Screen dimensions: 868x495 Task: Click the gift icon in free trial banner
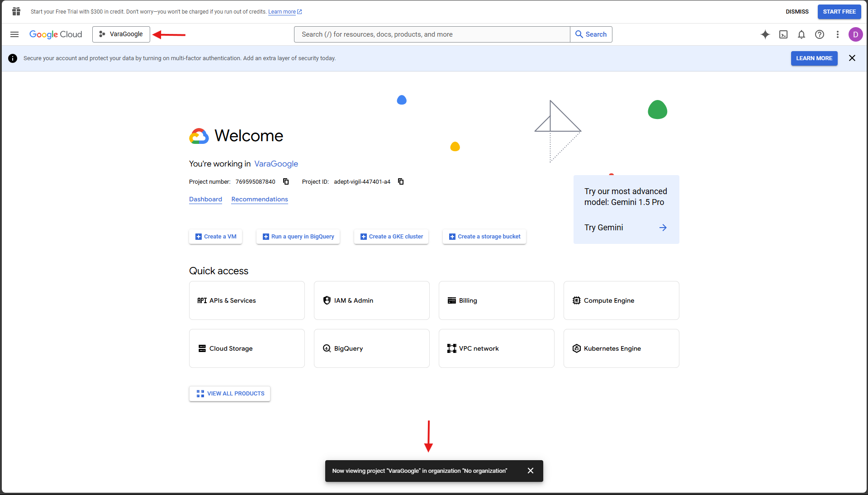click(16, 11)
